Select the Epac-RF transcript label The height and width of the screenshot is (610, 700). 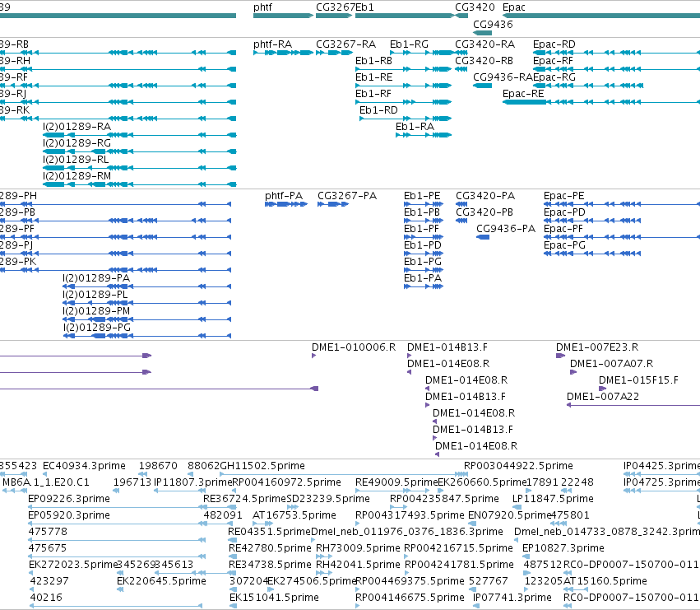[553, 61]
